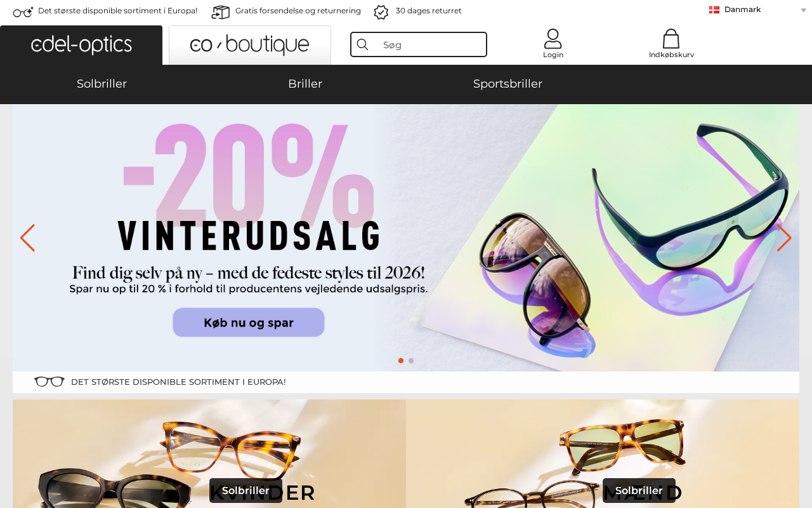Open the Solbriller navigation menu
The width and height of the screenshot is (812, 508).
[101, 84]
